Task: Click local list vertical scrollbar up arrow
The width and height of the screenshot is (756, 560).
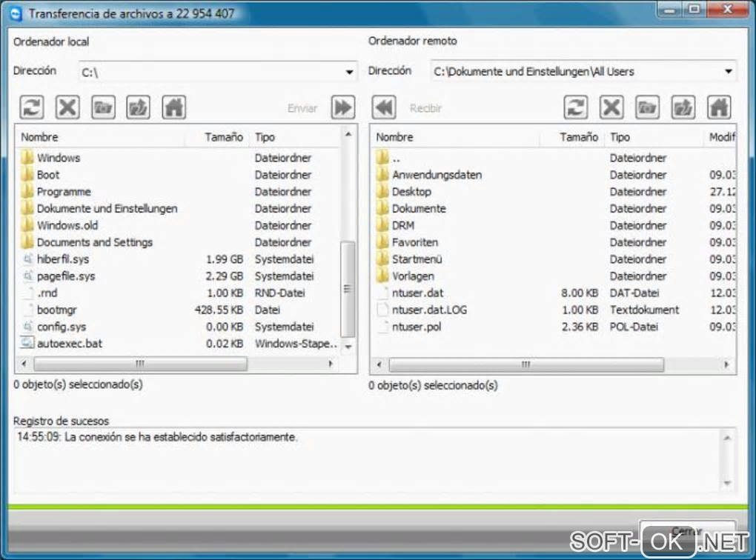Action: click(x=348, y=135)
